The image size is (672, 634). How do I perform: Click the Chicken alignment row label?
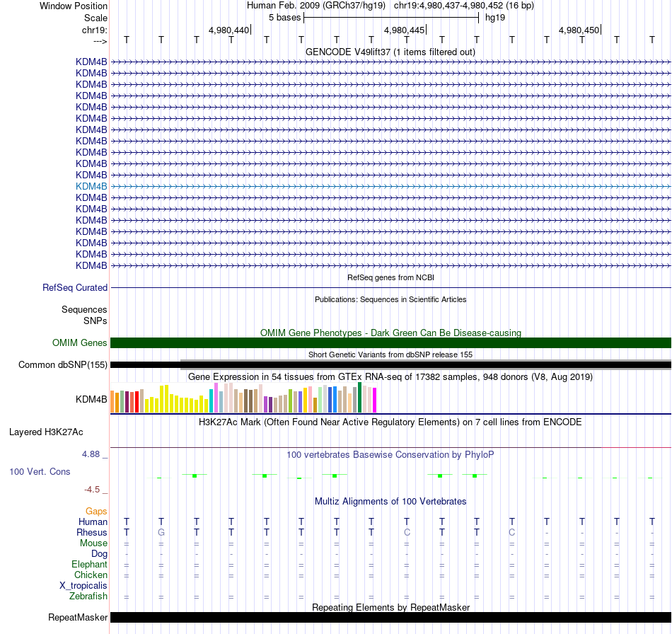pyautogui.click(x=91, y=575)
